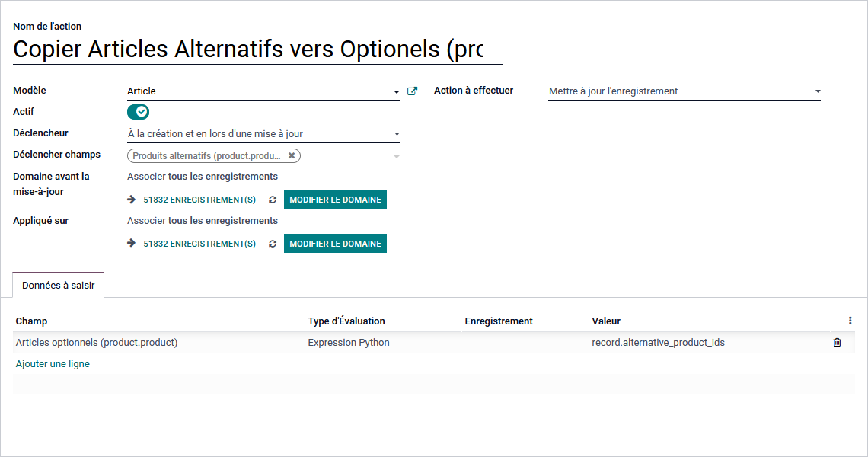
Task: Click Modifier le domaine for Domaine avant la mise-à-jour
Action: click(x=335, y=200)
